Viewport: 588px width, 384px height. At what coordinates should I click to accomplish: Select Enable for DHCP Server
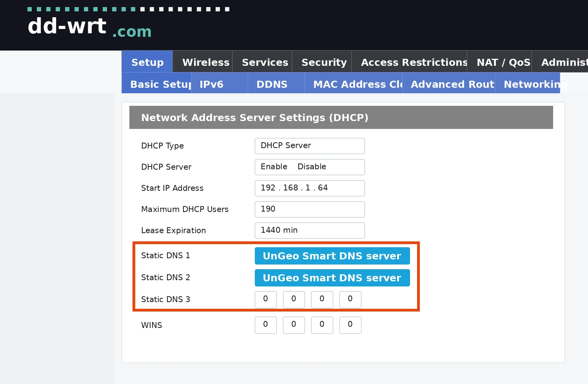(274, 167)
